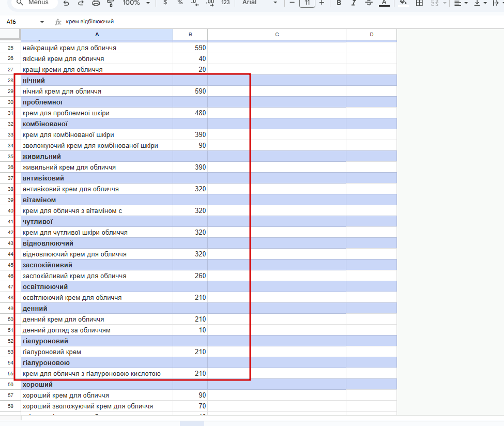Screen dimensions: 504x426
Task: Select value 10 in row 51
Action: [190, 330]
